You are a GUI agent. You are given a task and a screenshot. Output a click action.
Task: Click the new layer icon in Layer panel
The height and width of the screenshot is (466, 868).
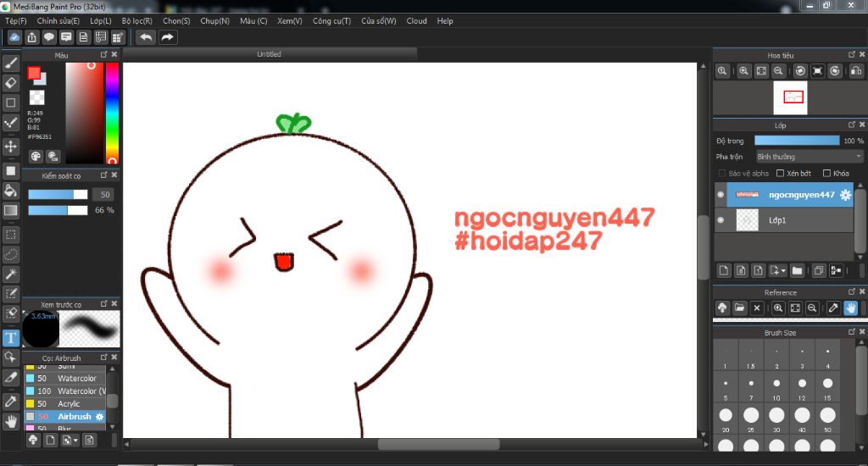(724, 270)
